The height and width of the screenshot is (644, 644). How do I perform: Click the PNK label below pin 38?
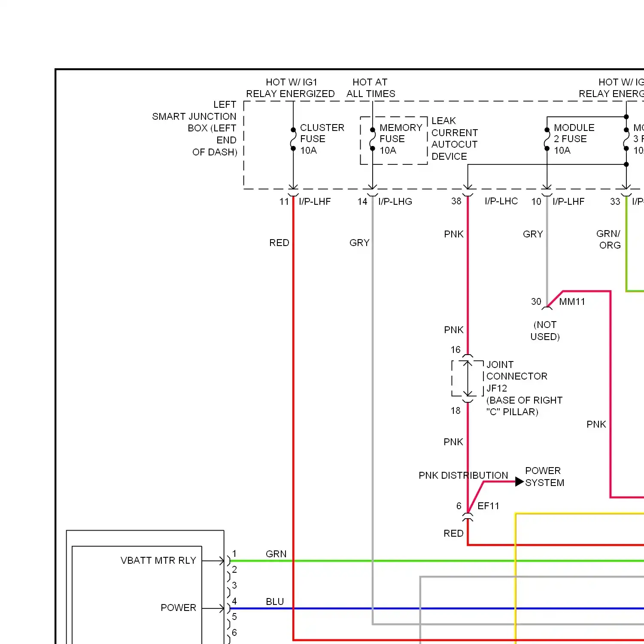coord(454,234)
